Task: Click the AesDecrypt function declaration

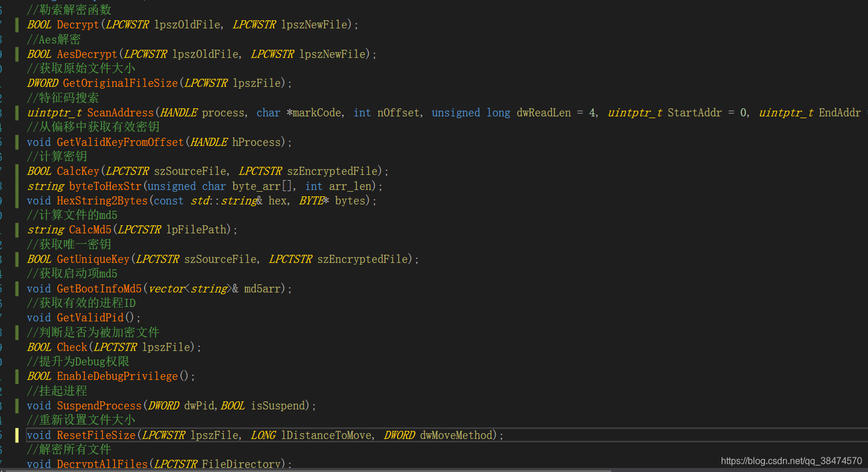Action: click(x=202, y=54)
